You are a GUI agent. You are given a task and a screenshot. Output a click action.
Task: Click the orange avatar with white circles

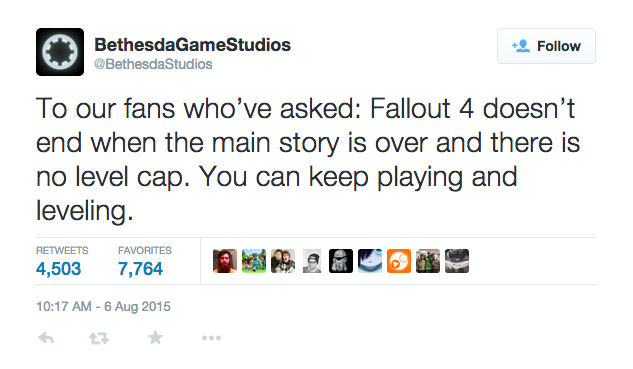(x=399, y=261)
